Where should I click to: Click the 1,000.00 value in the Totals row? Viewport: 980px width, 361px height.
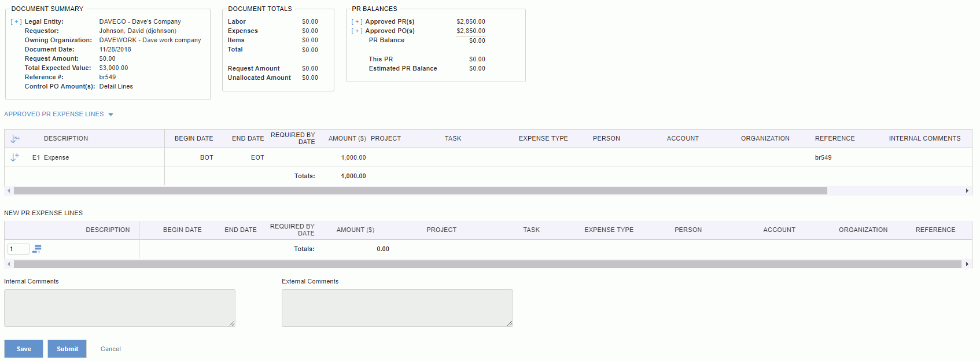point(353,176)
